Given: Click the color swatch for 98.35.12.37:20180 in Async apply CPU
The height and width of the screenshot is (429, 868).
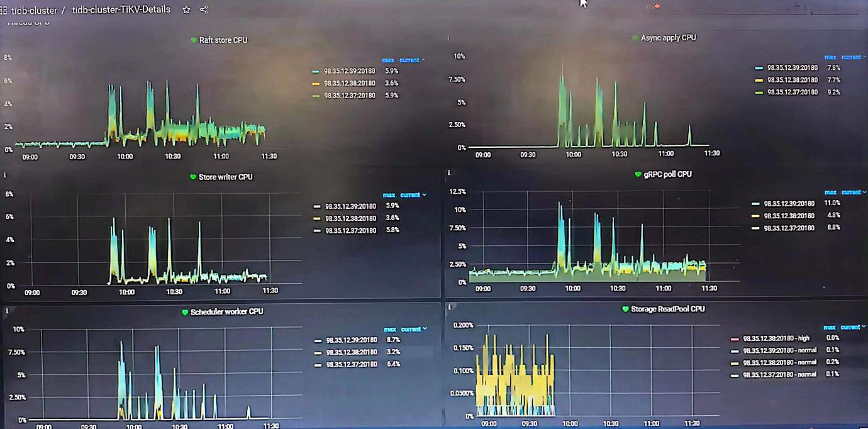Looking at the screenshot, I should point(759,92).
